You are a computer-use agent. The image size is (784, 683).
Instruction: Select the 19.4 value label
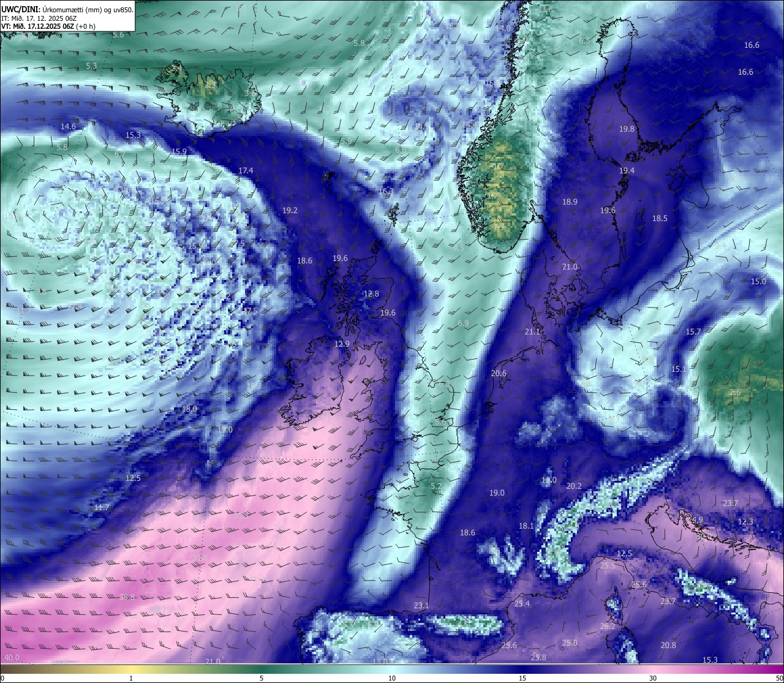coord(627,171)
